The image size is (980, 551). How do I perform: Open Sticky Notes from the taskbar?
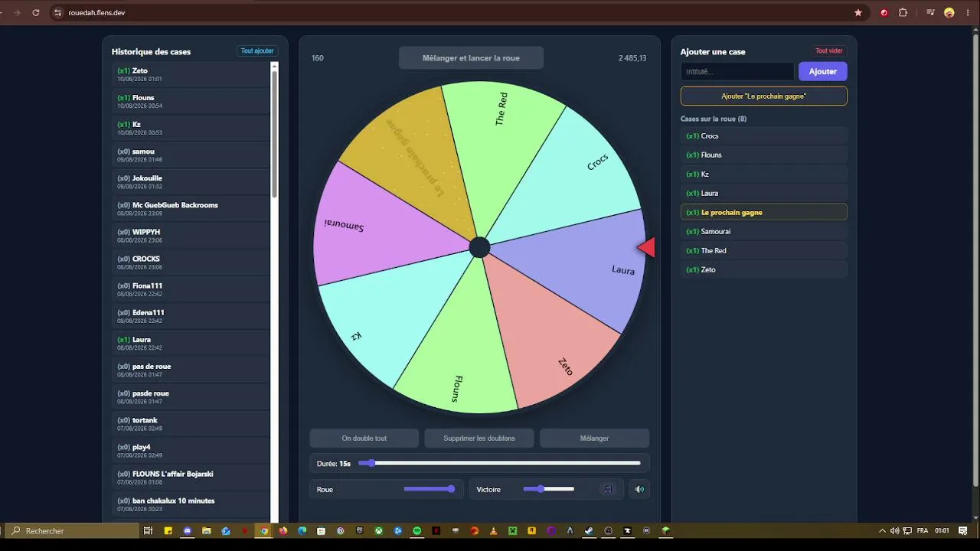(x=168, y=531)
